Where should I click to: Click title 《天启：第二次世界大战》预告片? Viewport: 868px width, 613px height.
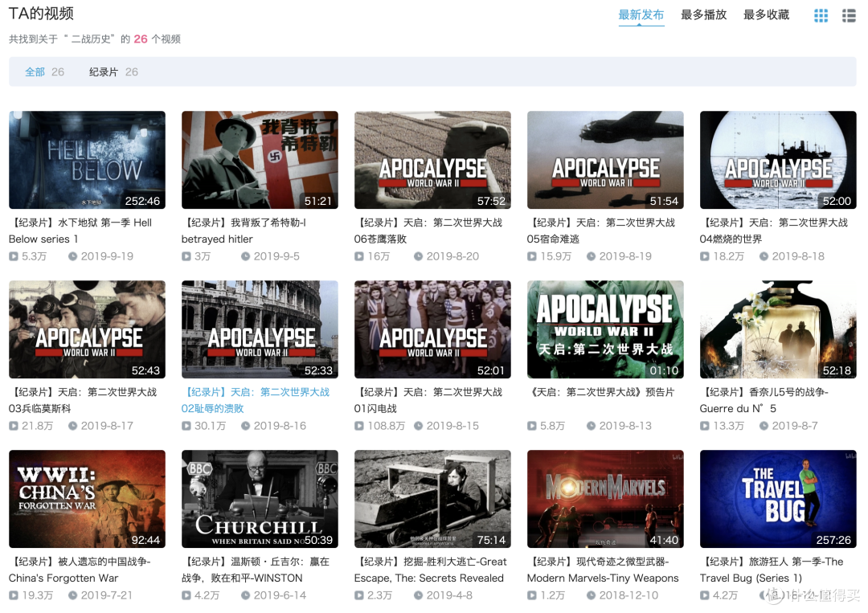601,392
